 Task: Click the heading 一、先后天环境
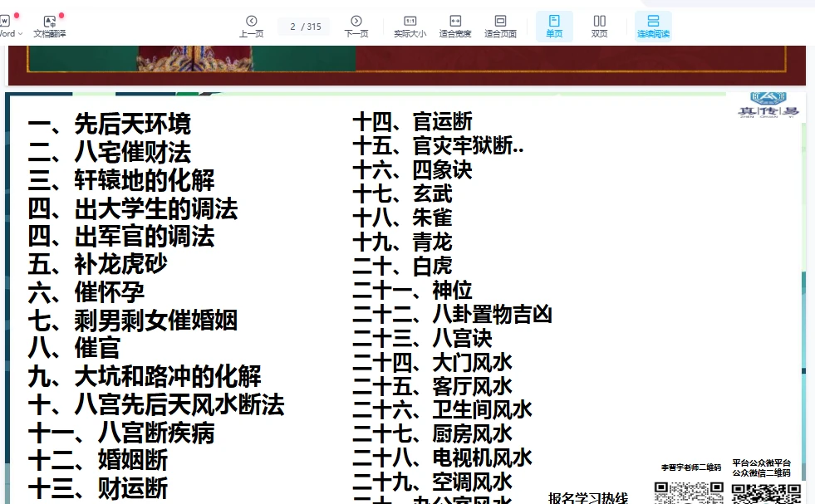tap(109, 125)
